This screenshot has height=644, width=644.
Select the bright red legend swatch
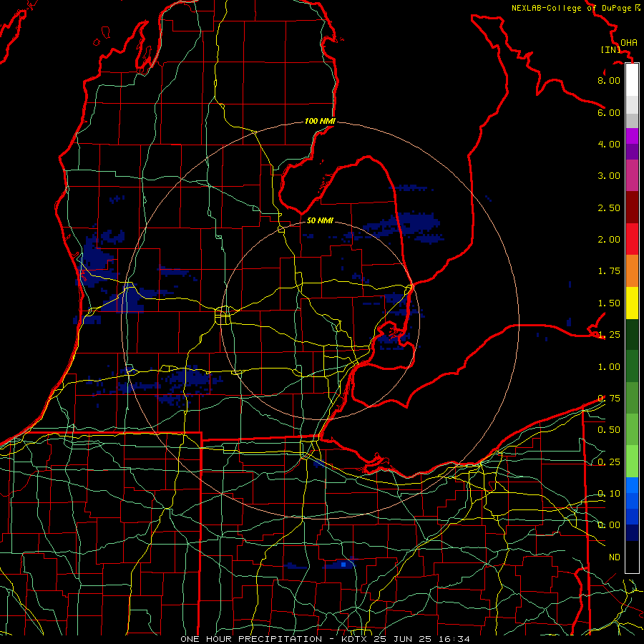point(632,239)
